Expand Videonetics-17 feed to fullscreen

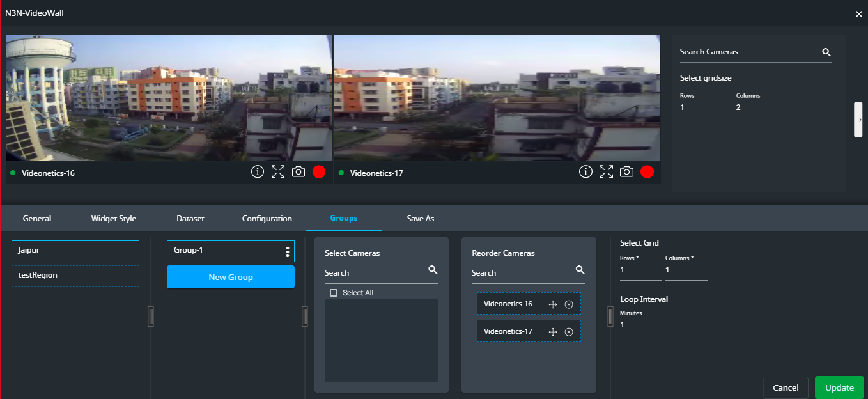(x=606, y=172)
